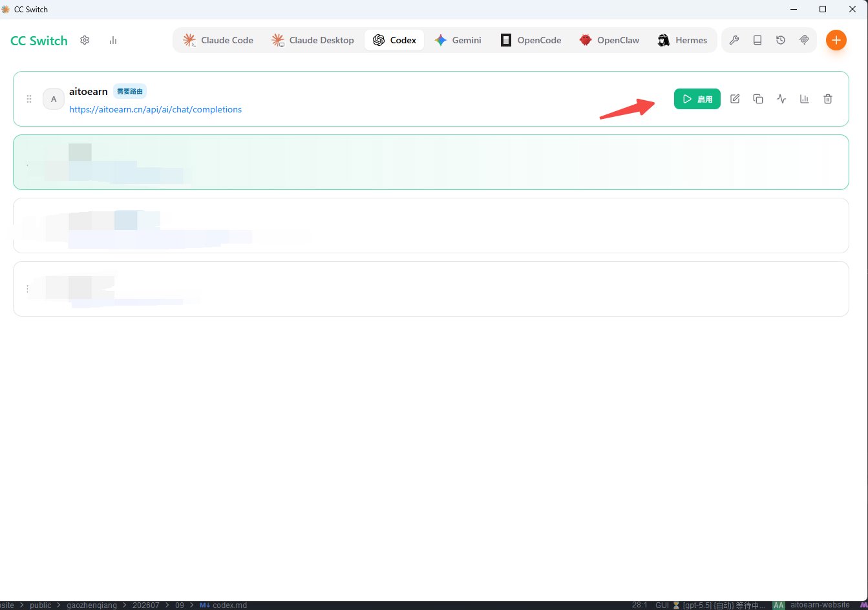868x610 pixels.
Task: Click the drag handle of aitoearn row
Action: point(29,99)
